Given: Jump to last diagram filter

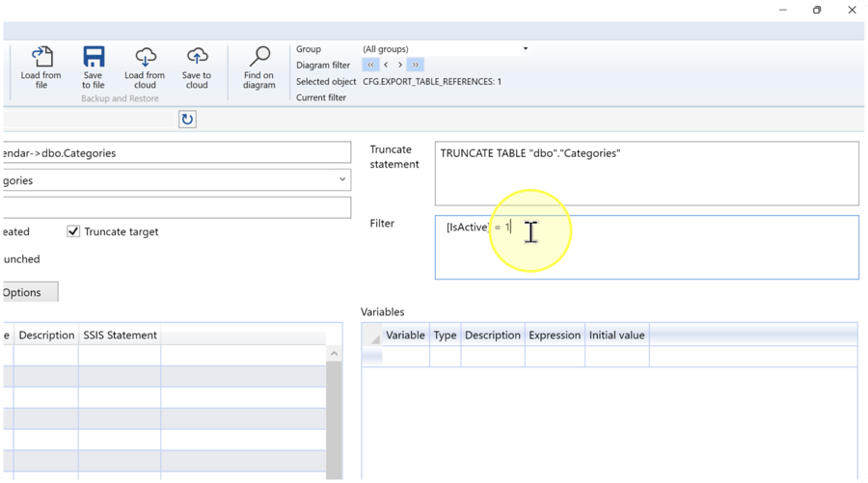Looking at the screenshot, I should 415,65.
